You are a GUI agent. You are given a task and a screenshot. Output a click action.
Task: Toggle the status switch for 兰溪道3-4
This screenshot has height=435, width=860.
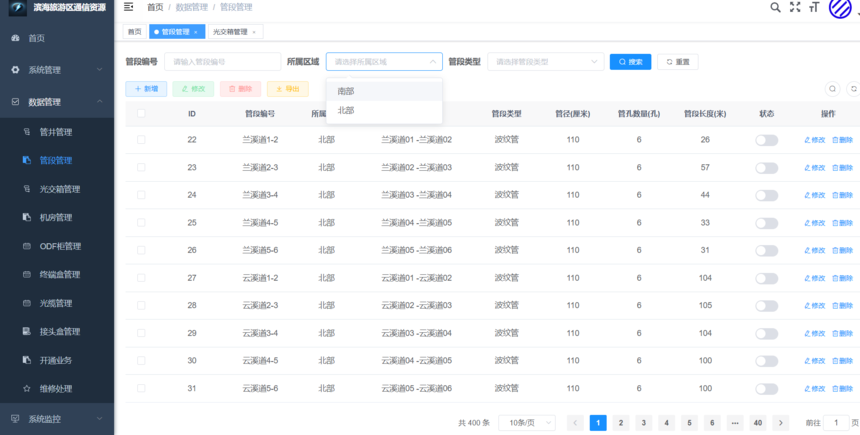click(766, 196)
